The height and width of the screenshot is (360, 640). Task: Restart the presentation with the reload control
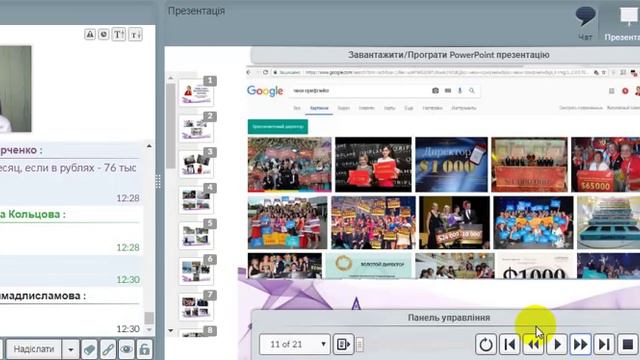click(x=486, y=344)
